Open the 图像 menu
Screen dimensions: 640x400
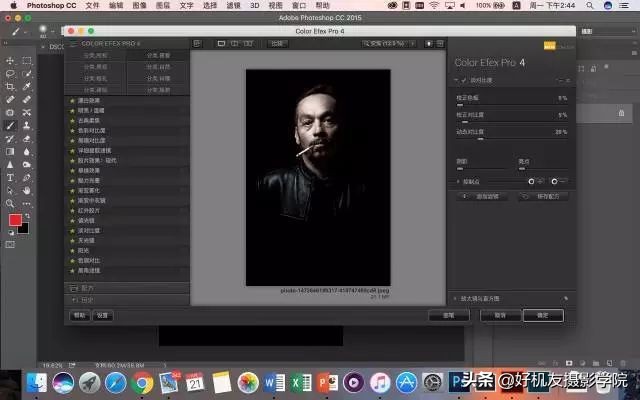click(139, 5)
